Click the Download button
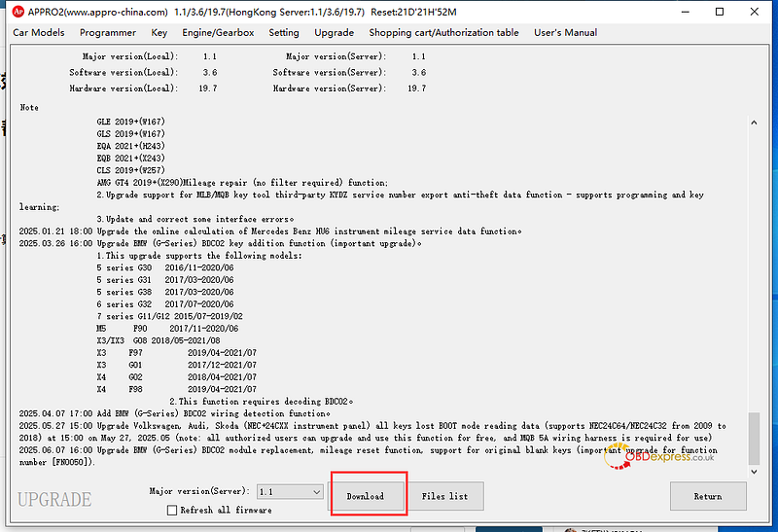The image size is (778, 532). (366, 496)
